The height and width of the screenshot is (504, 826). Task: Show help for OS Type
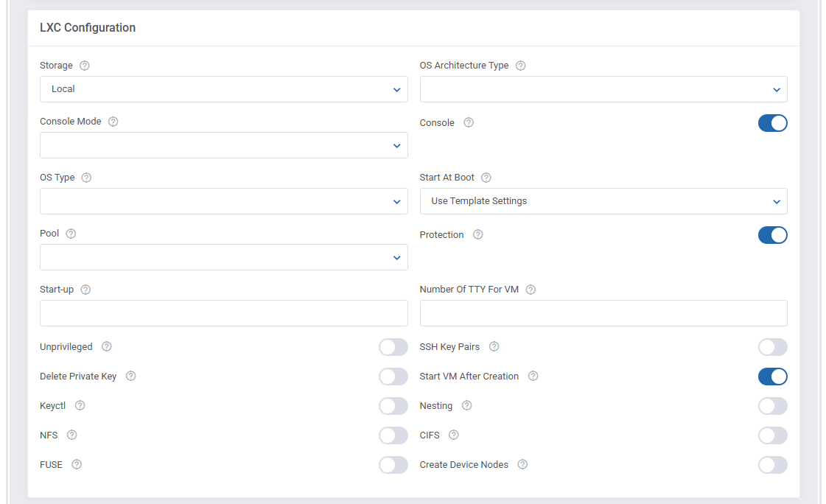coord(86,178)
